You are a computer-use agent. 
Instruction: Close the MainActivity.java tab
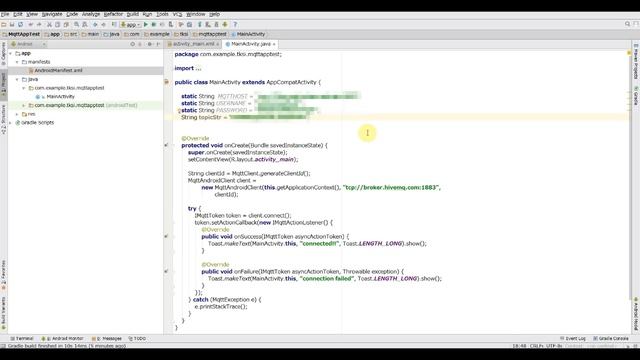pyautogui.click(x=274, y=44)
